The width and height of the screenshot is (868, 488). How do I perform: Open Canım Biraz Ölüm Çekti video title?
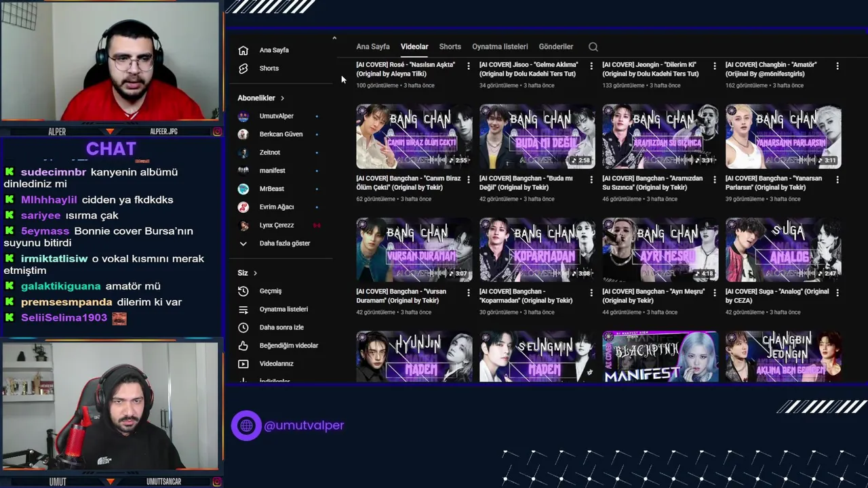pos(408,183)
